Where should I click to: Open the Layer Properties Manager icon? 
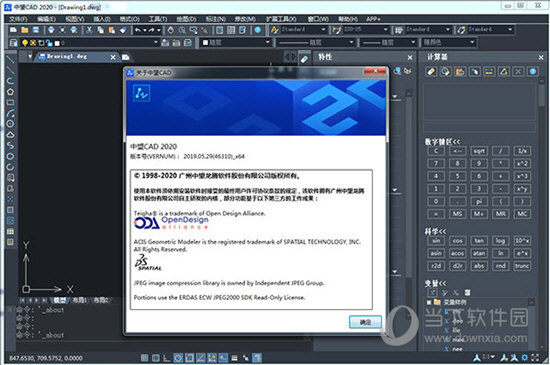point(13,43)
